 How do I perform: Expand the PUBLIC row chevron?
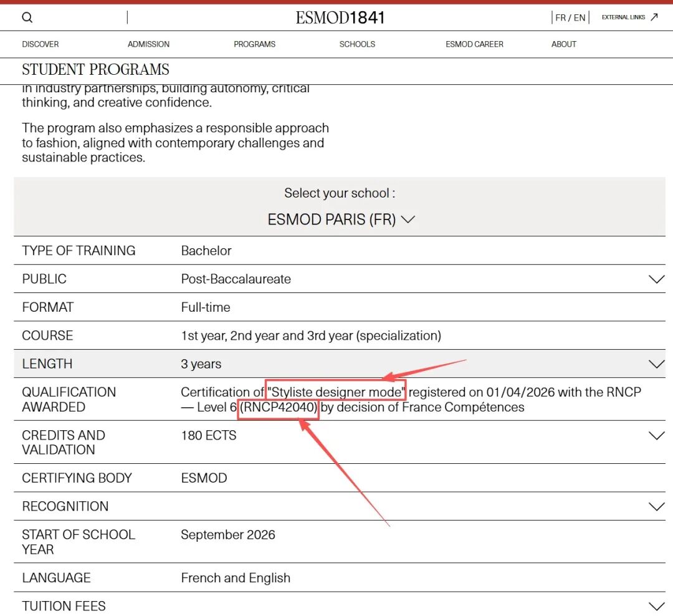click(656, 279)
